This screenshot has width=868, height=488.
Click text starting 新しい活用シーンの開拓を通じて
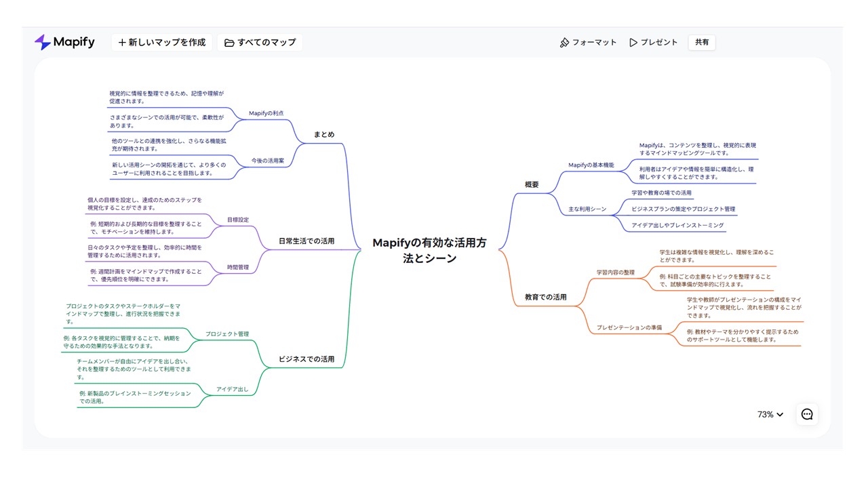tap(168, 169)
